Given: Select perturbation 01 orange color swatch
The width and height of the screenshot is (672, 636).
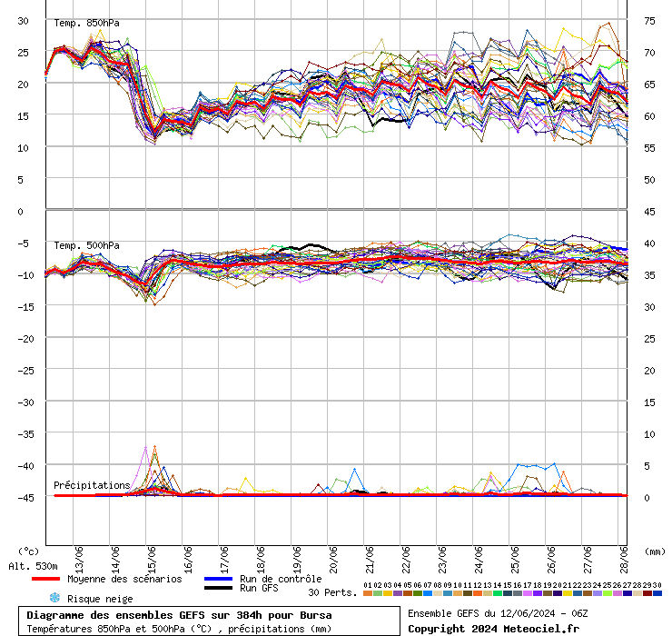Looking at the screenshot, I should click(x=368, y=593).
